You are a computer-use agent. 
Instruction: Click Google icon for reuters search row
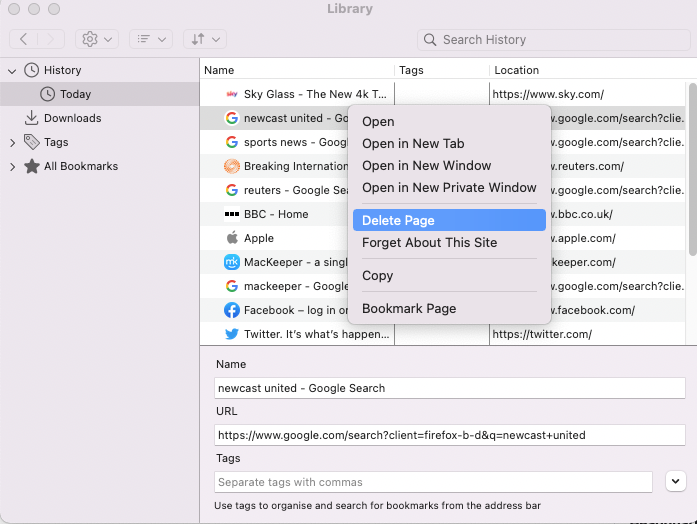(232, 190)
